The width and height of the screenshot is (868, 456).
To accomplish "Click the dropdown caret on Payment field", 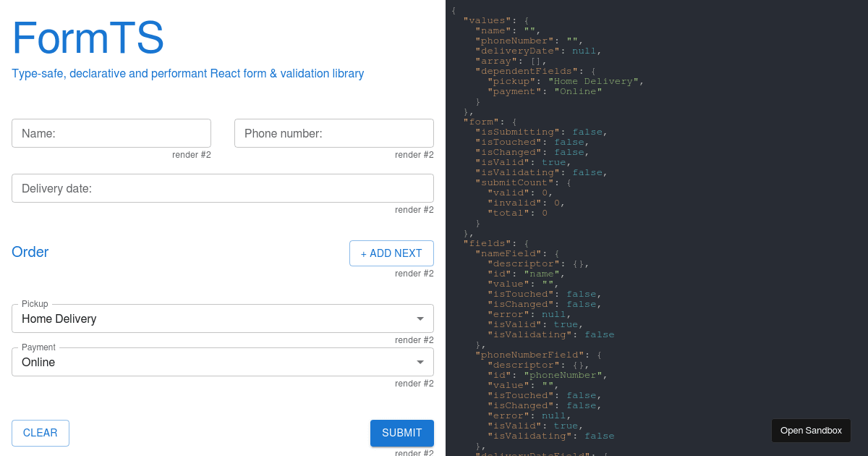I will click(x=420, y=362).
